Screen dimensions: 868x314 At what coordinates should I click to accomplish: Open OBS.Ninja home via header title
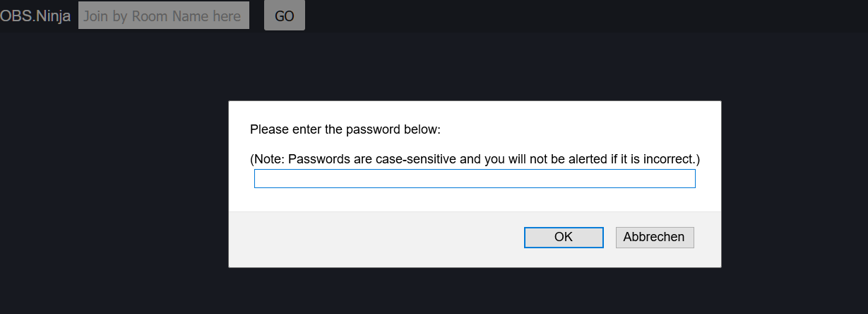point(35,16)
